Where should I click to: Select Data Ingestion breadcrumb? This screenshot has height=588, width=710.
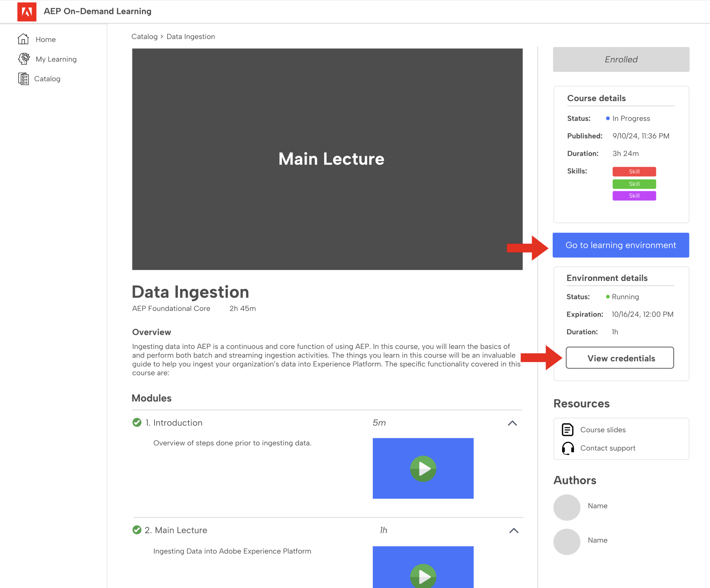tap(191, 37)
